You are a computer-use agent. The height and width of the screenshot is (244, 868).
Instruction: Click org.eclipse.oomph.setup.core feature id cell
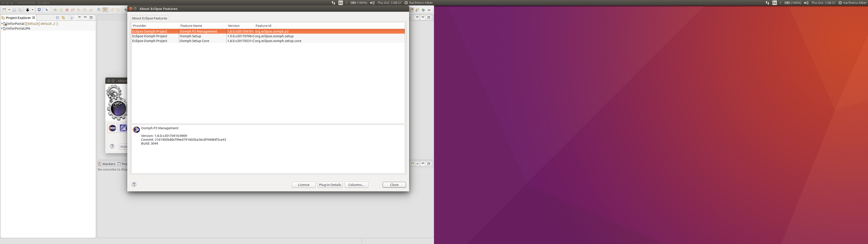tap(278, 41)
